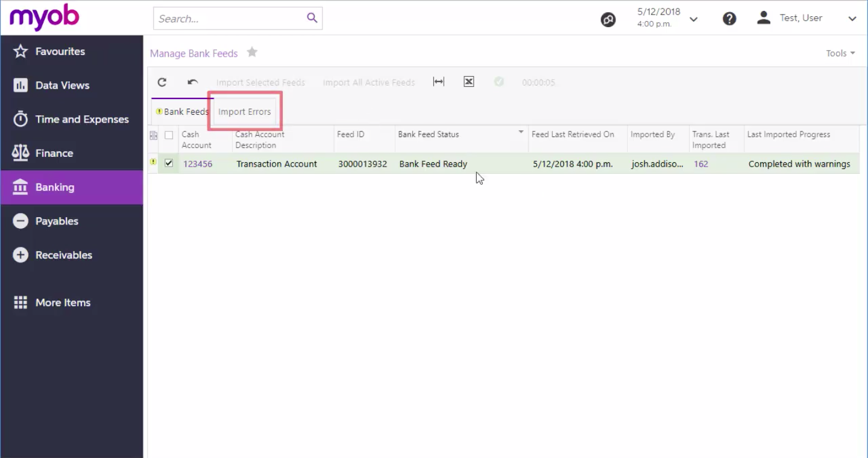The image size is (868, 458).
Task: Click the grid column configuration icon
Action: [x=153, y=135]
